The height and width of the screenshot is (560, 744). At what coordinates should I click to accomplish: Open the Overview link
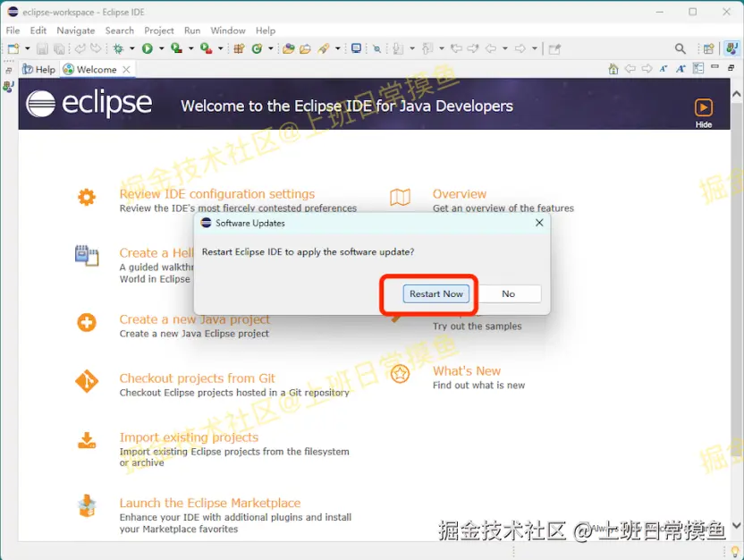click(459, 193)
